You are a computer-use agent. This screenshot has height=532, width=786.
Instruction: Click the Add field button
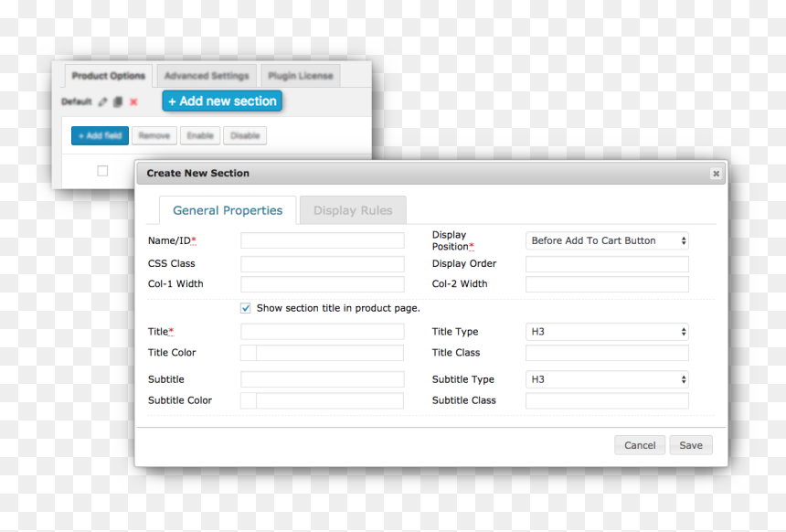(x=100, y=136)
